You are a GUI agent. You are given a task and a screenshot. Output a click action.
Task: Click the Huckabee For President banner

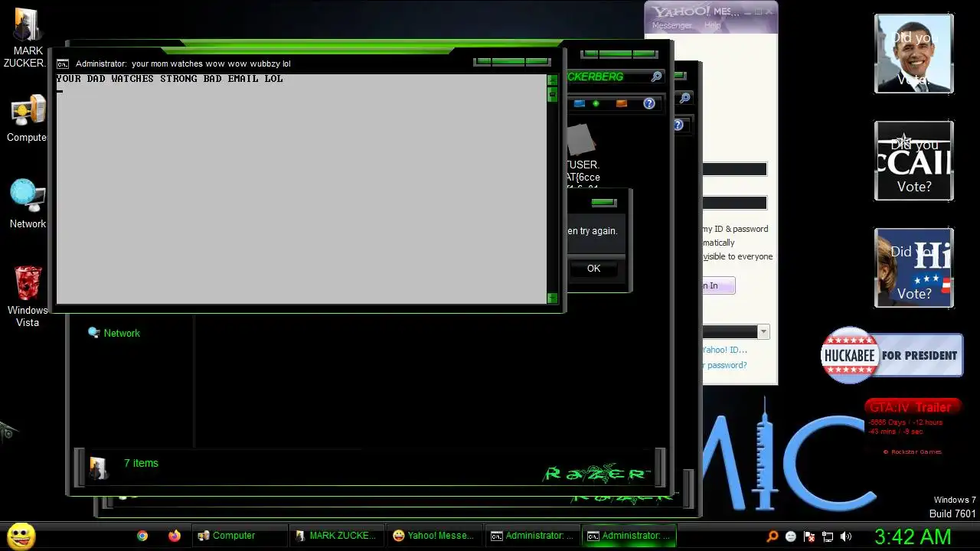pyautogui.click(x=892, y=355)
